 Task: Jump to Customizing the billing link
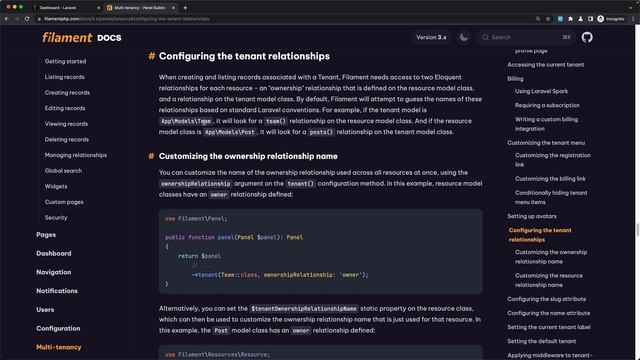[550, 179]
